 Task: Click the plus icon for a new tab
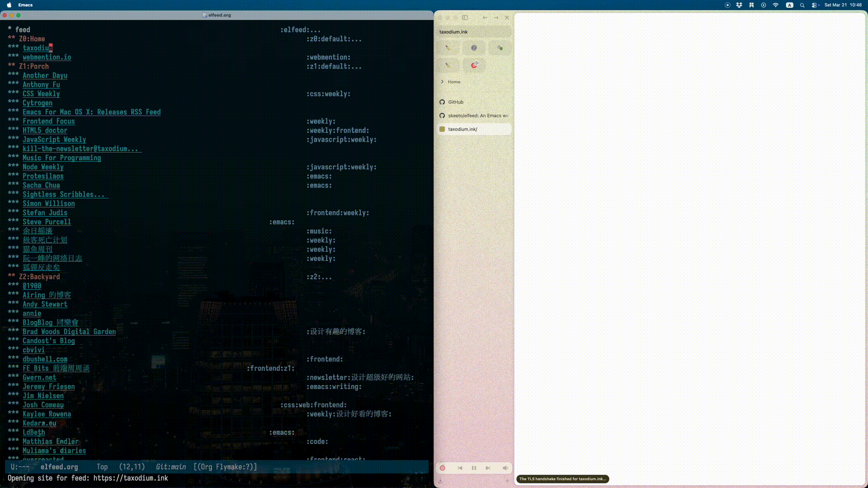(507, 481)
